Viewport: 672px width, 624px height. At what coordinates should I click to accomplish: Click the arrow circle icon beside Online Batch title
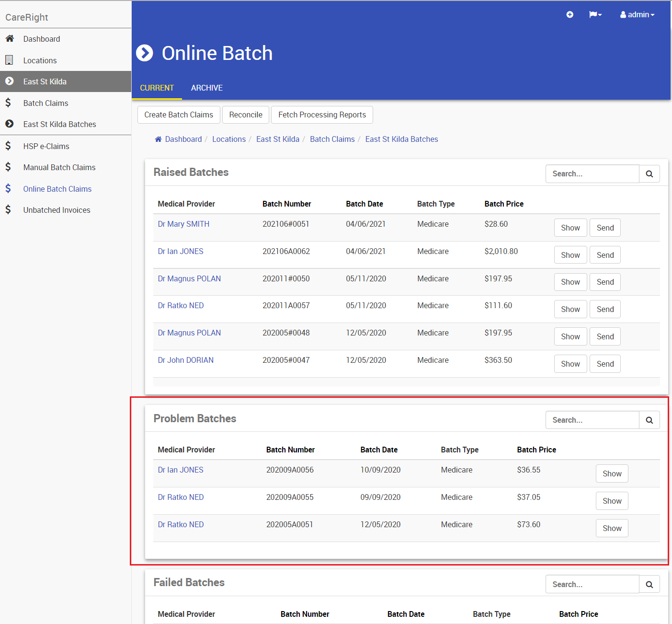145,53
